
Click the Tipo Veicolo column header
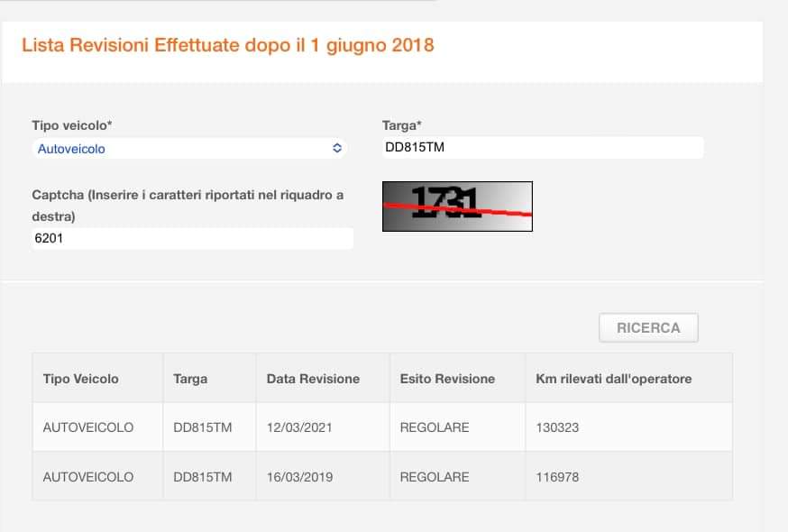point(80,379)
